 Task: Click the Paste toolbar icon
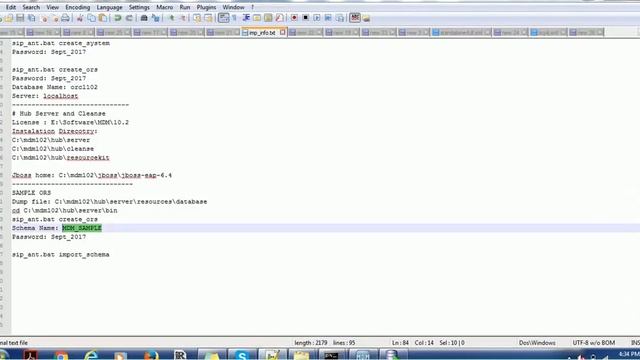(103, 18)
